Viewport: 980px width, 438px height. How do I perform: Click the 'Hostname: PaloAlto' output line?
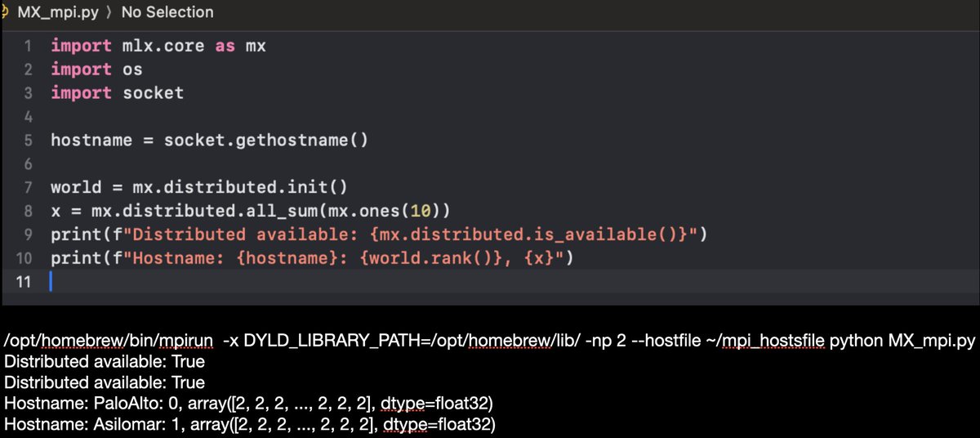[x=248, y=404]
